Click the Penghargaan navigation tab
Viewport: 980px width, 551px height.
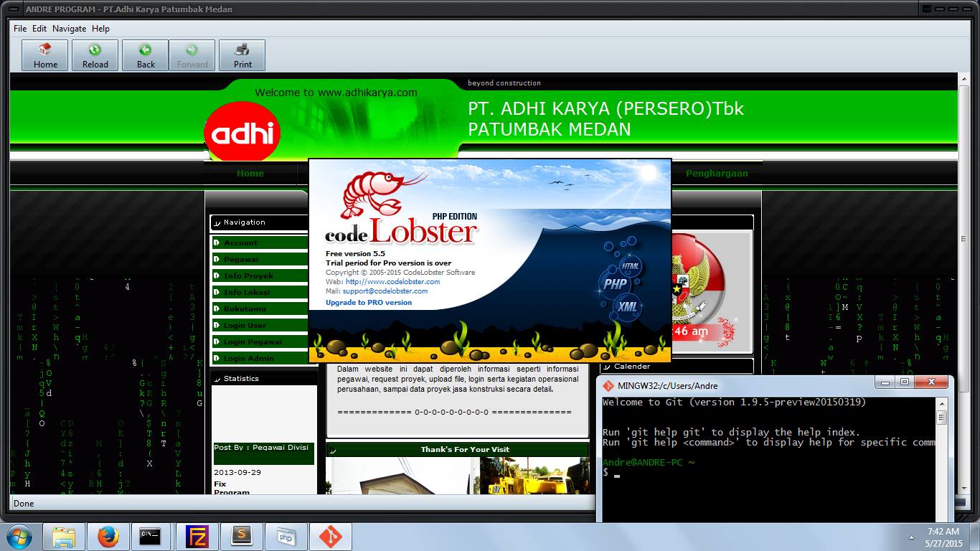click(x=716, y=173)
